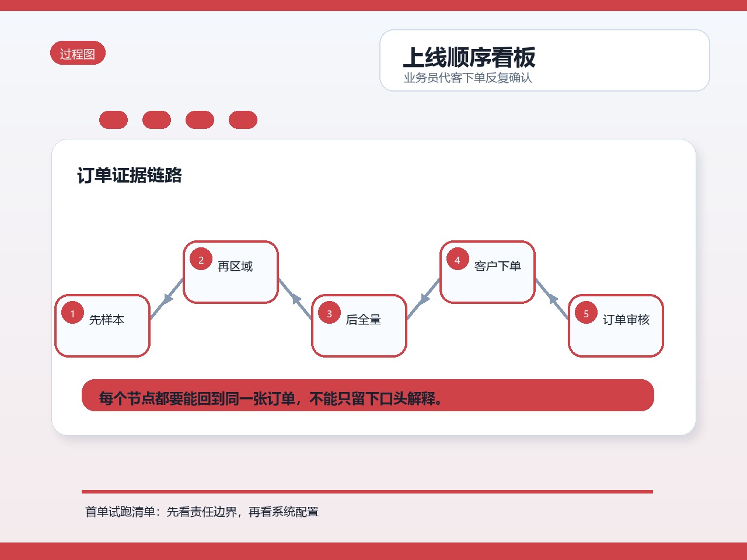Image resolution: width=747 pixels, height=560 pixels.
Task: Click arrow between 客户下单 and 订单审核
Action: 552,299
